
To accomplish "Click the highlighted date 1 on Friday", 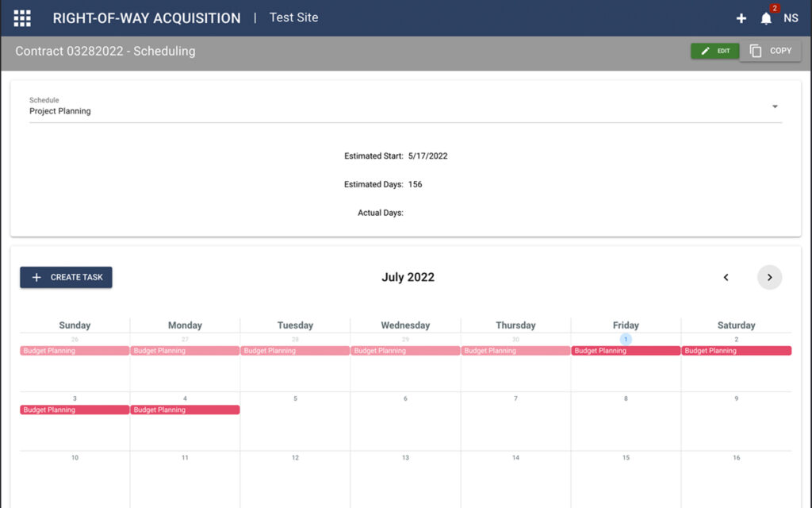I will click(626, 339).
